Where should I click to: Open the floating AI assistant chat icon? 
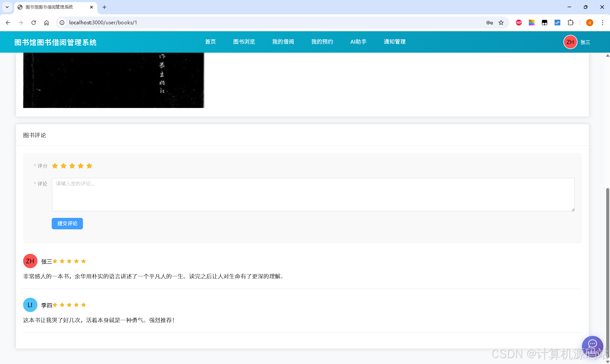click(592, 345)
